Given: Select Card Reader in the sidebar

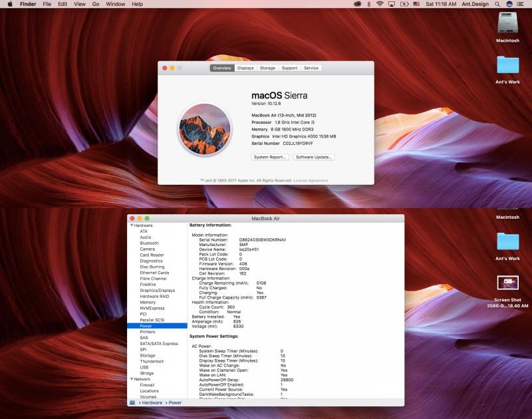Looking at the screenshot, I should (152, 255).
